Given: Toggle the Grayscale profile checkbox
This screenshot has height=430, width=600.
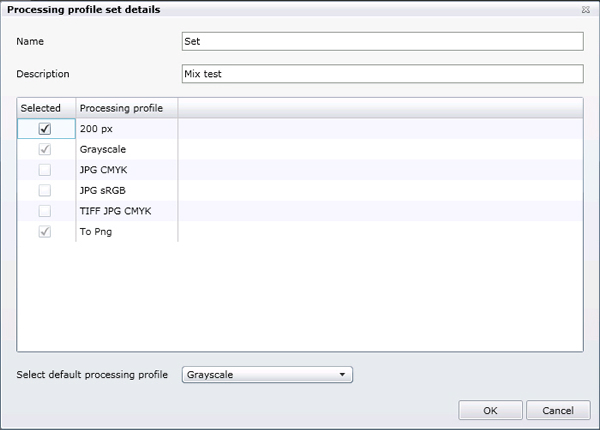Looking at the screenshot, I should [x=45, y=149].
